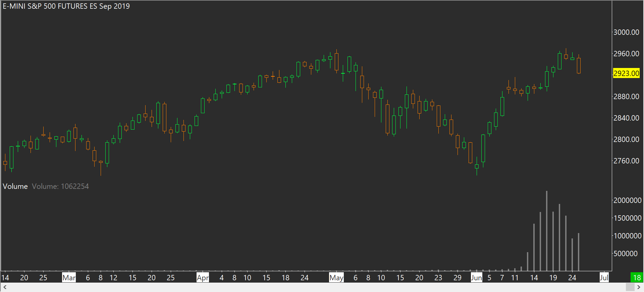Click the 2840.00 price axis label
The height and width of the screenshot is (292, 644).
(626, 118)
